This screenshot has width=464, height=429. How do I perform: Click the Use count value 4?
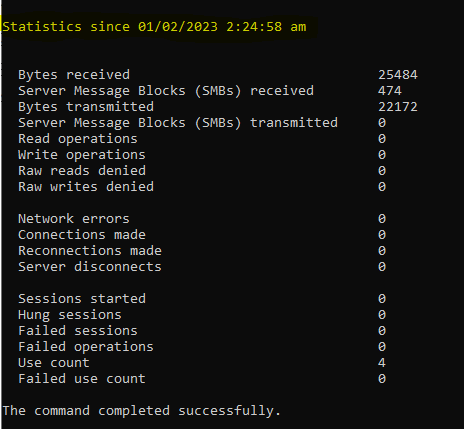(x=382, y=363)
